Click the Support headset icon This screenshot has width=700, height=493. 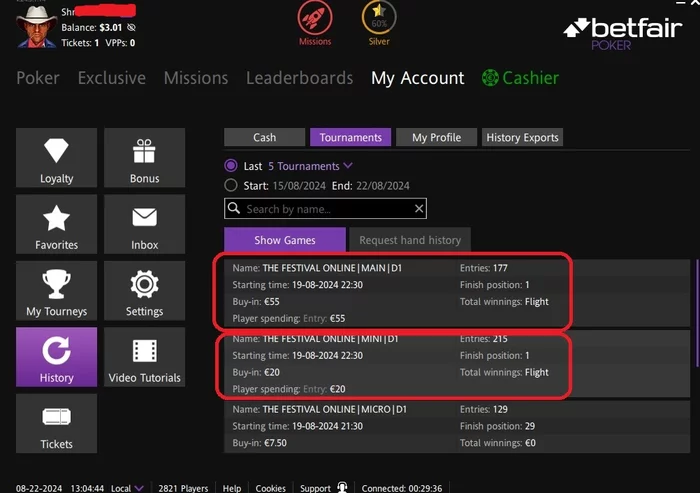click(342, 488)
